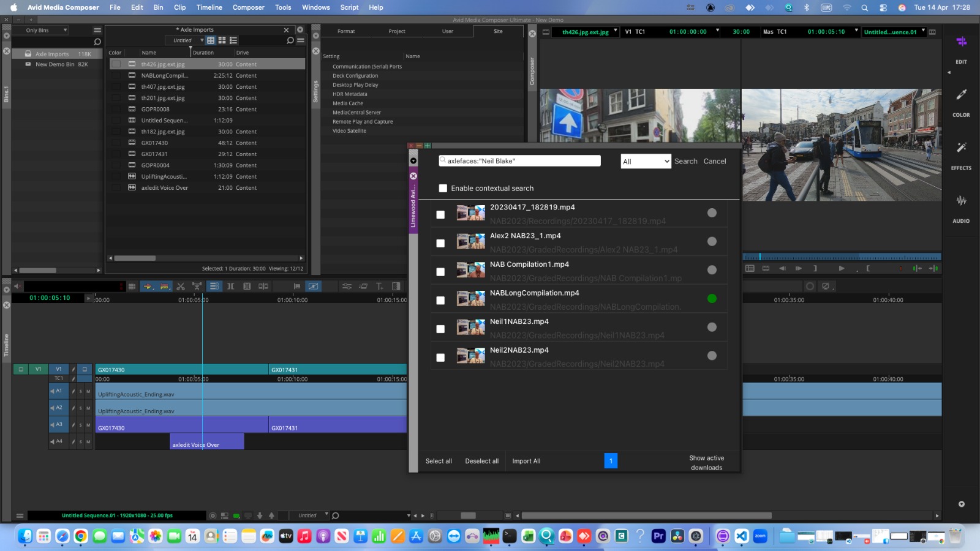Switch to the Project settings tab
Screen dimensions: 980x551
coord(397,31)
